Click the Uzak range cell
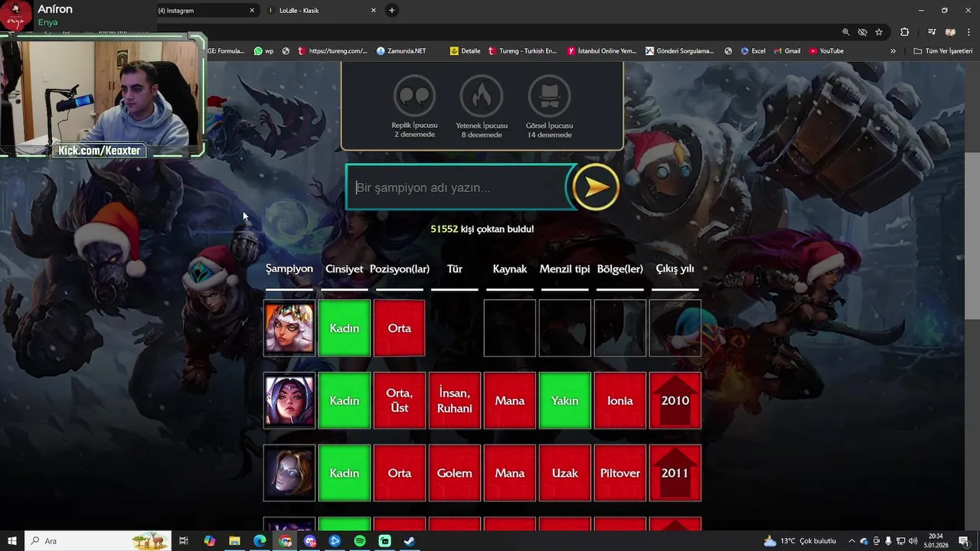 pyautogui.click(x=565, y=473)
